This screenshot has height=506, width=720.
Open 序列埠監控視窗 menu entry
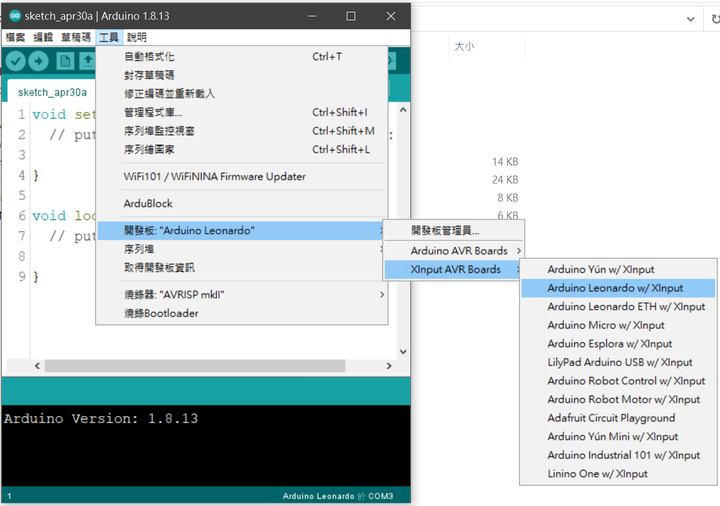point(242,131)
